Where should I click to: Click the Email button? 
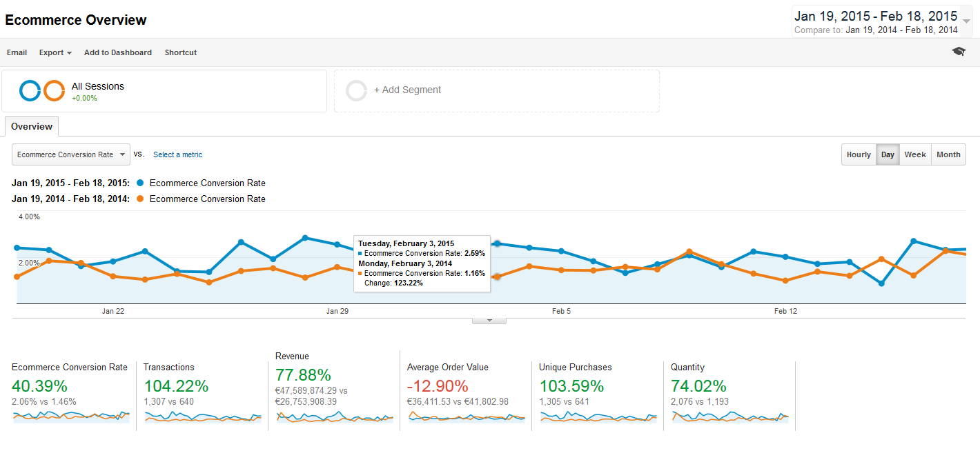[17, 52]
